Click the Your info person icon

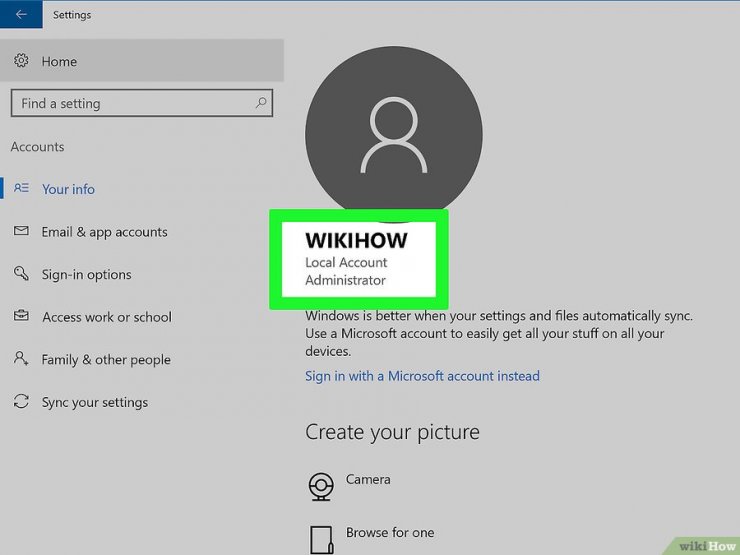21,188
